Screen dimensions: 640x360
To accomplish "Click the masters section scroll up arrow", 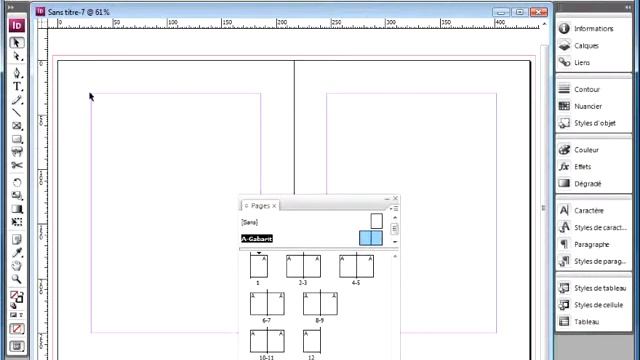I will (395, 218).
